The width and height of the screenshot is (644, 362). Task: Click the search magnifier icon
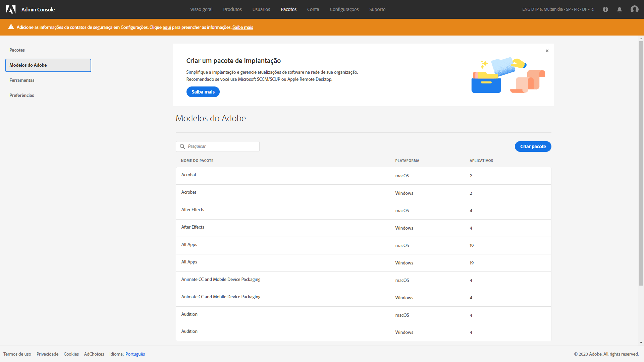click(x=182, y=146)
